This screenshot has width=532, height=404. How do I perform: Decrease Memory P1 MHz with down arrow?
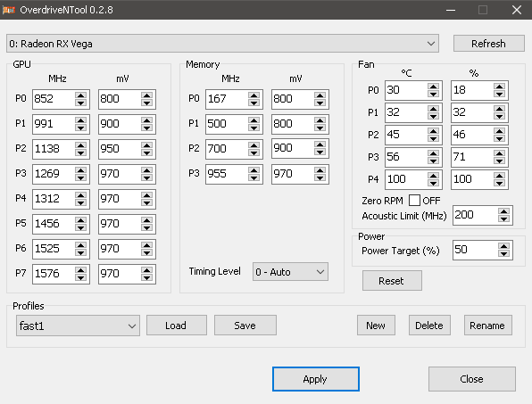254,128
